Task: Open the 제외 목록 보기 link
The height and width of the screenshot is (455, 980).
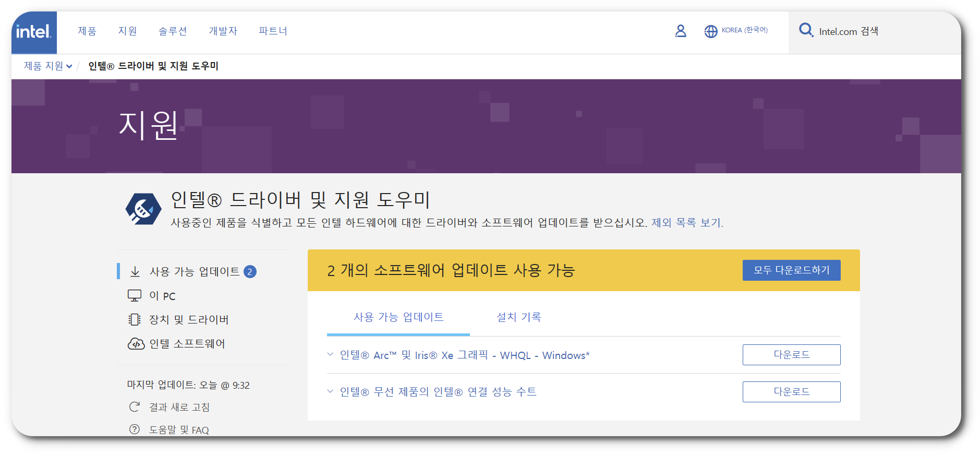Action: tap(687, 223)
